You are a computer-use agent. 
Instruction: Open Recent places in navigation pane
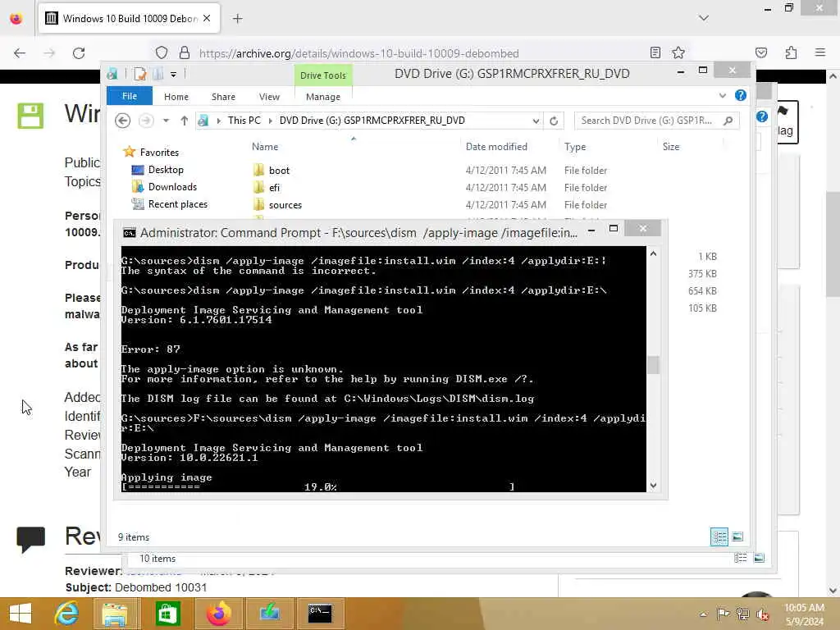177,204
